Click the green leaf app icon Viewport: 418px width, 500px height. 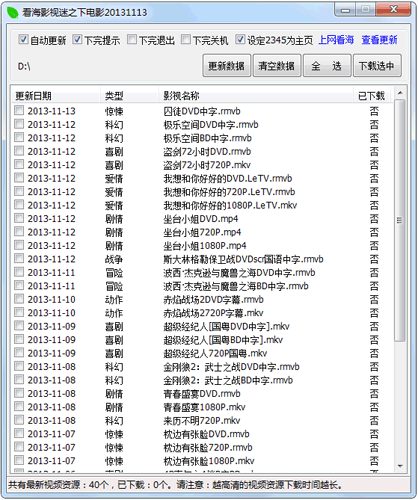pyautogui.click(x=13, y=12)
